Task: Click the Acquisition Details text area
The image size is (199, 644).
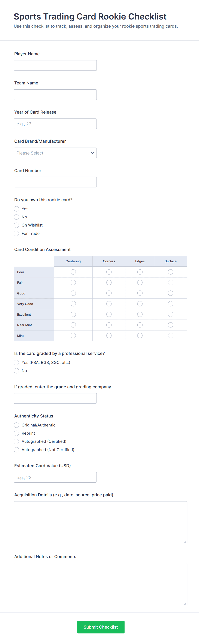Action: [100, 522]
